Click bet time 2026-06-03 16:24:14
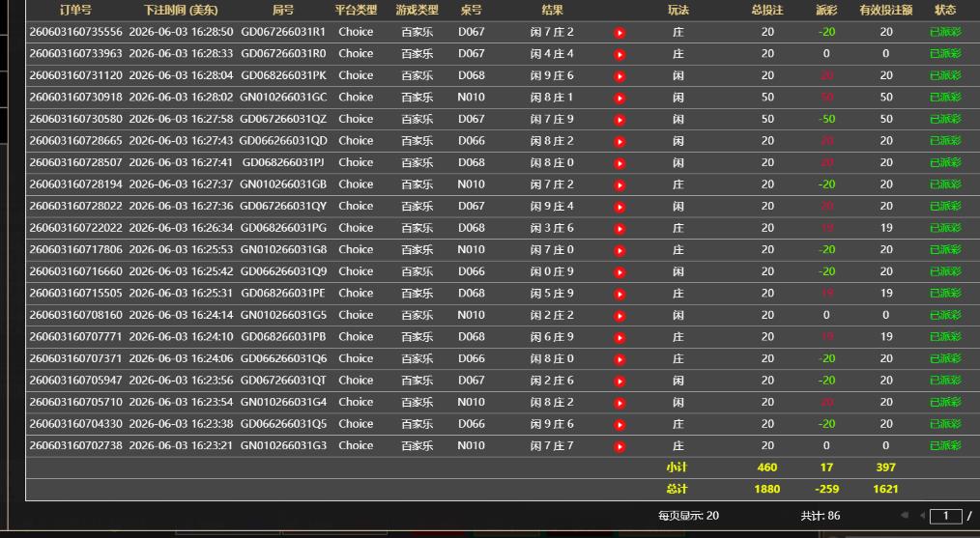 pyautogui.click(x=181, y=315)
